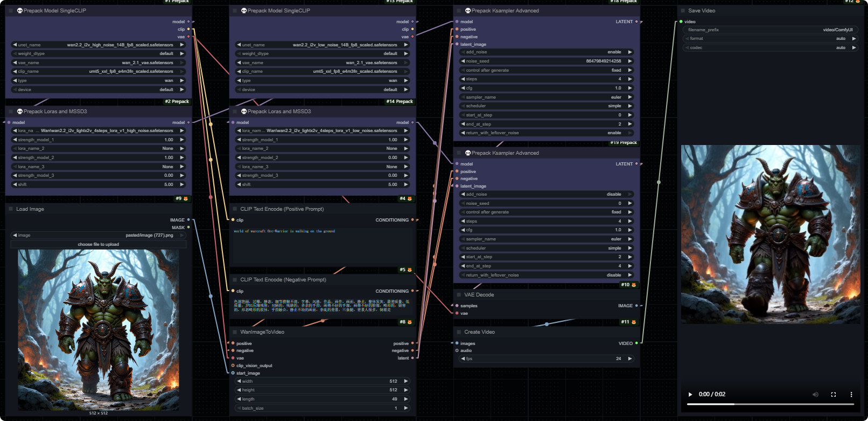Play the video in Save Video preview

point(690,395)
